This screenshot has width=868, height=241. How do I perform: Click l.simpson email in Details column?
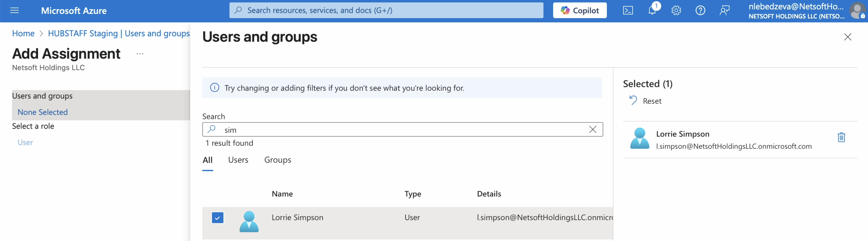pyautogui.click(x=545, y=218)
